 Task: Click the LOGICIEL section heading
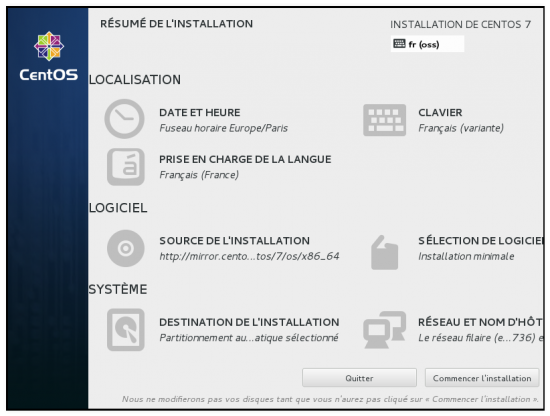coord(118,208)
